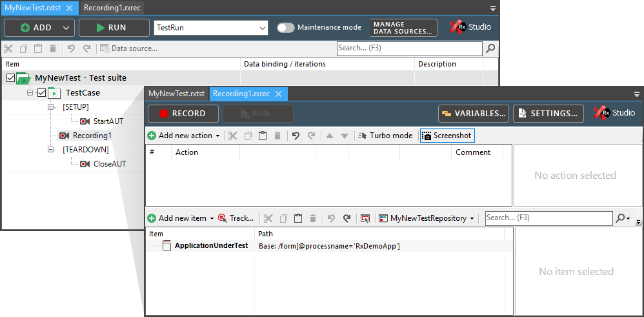Screen dimensions: 644x317
Task: Click the Undo icon in actions toolbar
Action: (296, 136)
